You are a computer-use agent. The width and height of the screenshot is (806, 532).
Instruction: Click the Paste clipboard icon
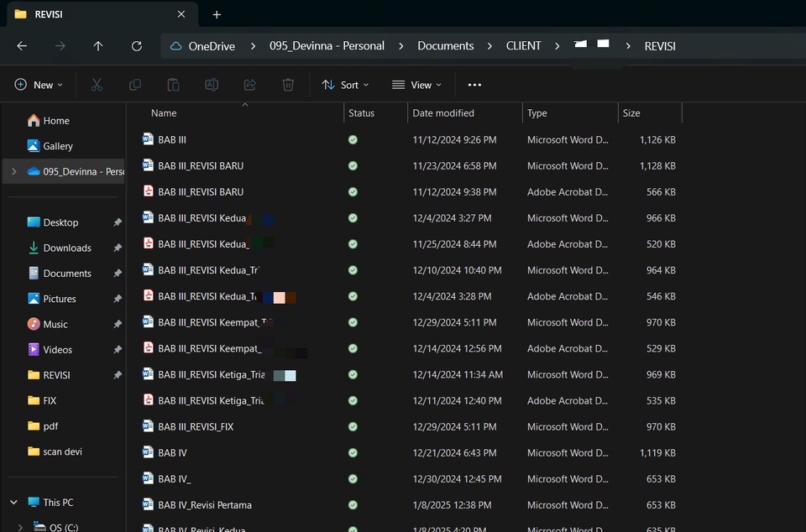(x=173, y=85)
